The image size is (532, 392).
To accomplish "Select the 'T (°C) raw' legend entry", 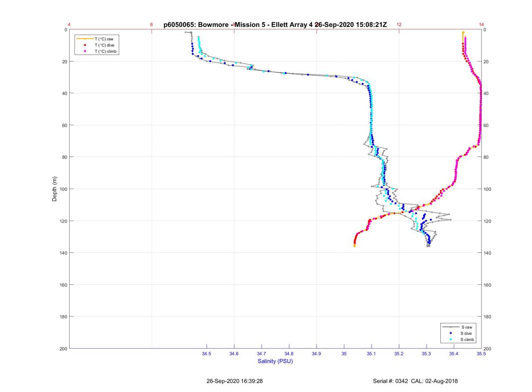I will [97, 39].
